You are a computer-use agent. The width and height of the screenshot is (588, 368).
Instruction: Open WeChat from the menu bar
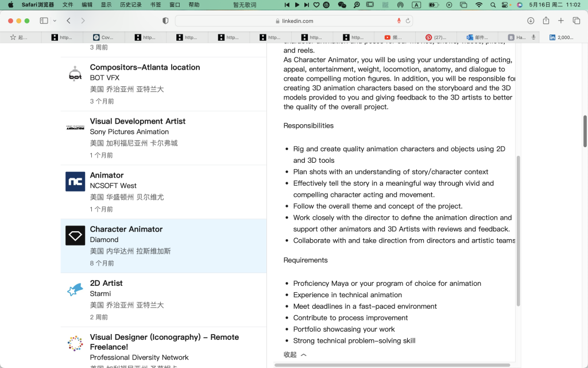(x=342, y=5)
